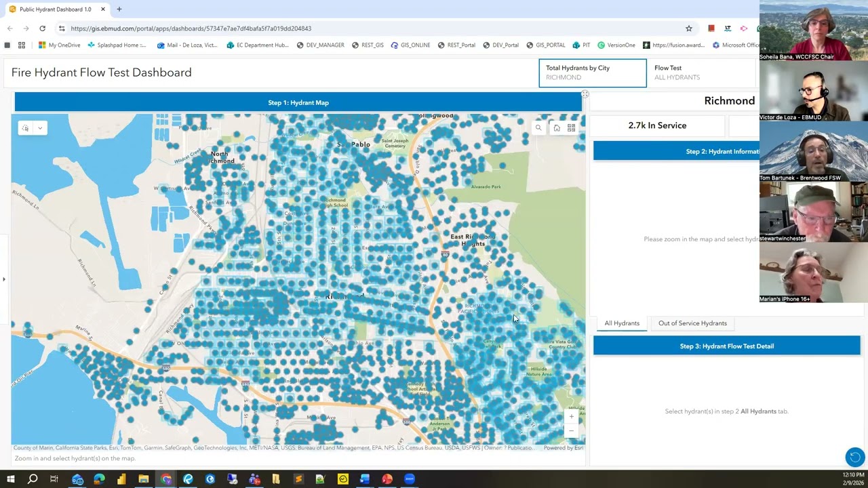Open the Microsoft Office bookmark
This screenshot has width=868, height=488.
coord(736,45)
